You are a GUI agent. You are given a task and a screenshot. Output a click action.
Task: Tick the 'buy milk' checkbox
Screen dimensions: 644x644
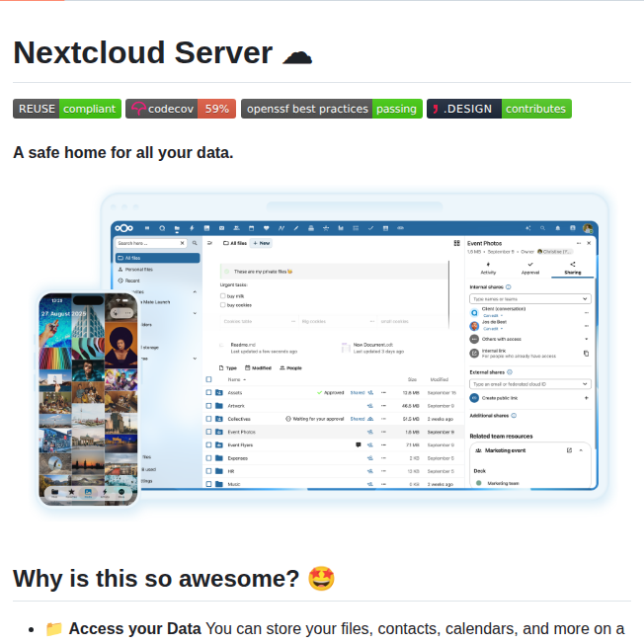pos(222,295)
